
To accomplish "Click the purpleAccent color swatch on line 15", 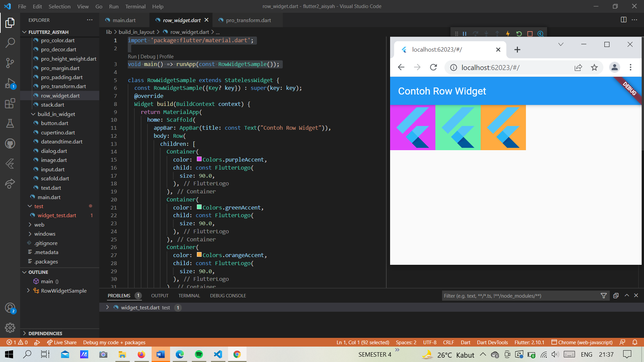I will pos(199,159).
